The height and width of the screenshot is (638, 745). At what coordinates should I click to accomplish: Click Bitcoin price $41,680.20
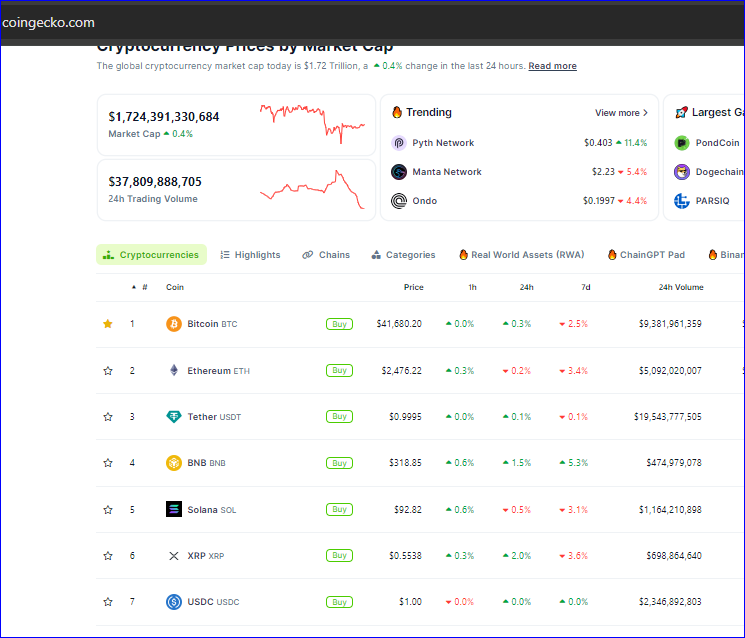point(399,324)
